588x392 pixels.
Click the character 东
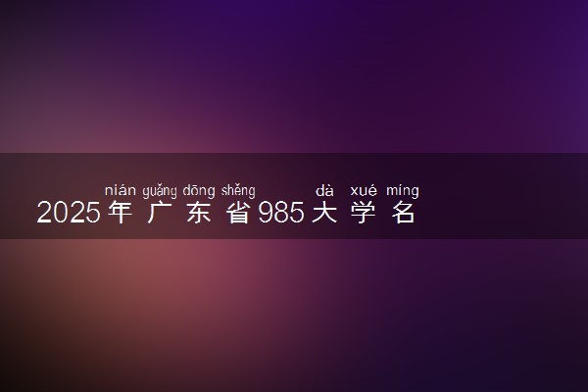(199, 213)
